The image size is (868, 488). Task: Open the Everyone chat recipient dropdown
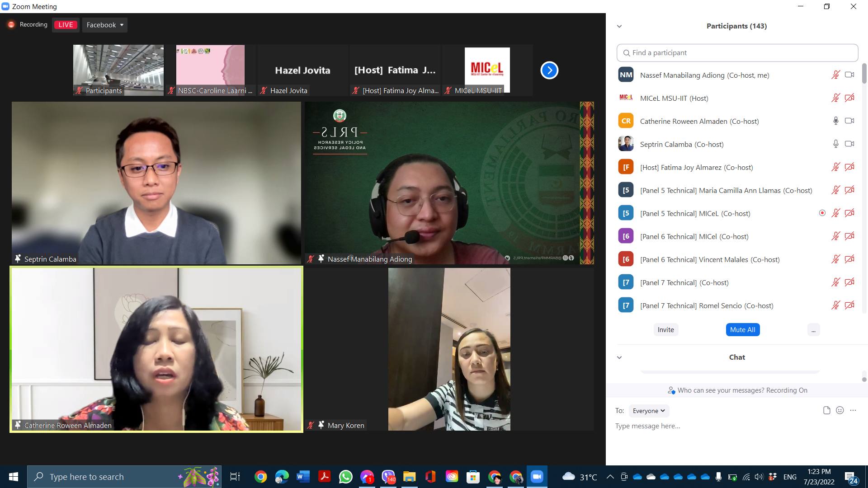click(649, 411)
